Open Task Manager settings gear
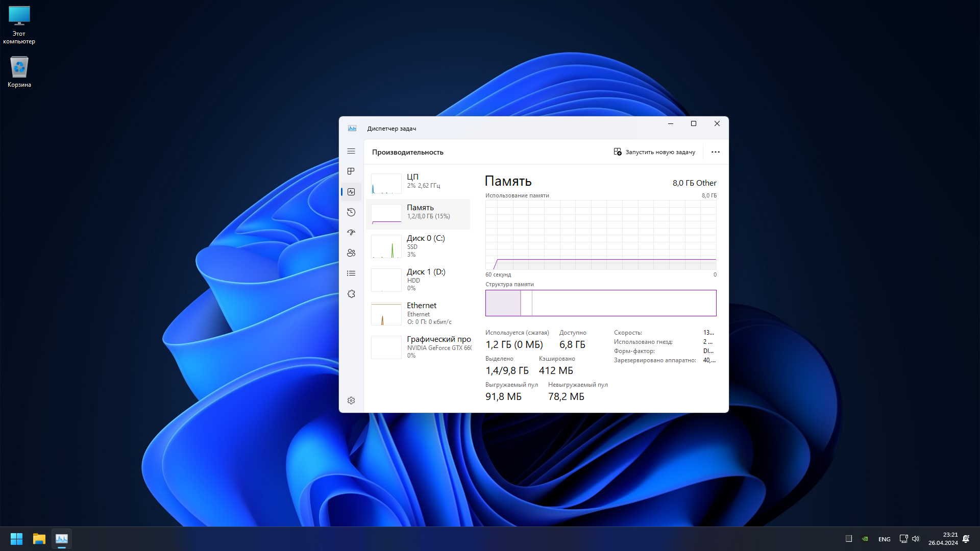The image size is (980, 551). pyautogui.click(x=351, y=400)
